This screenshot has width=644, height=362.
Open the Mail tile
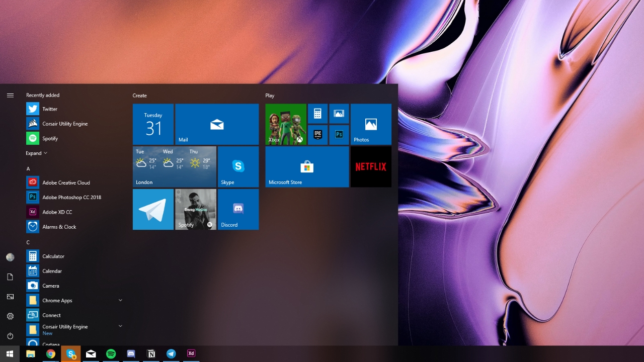(217, 124)
